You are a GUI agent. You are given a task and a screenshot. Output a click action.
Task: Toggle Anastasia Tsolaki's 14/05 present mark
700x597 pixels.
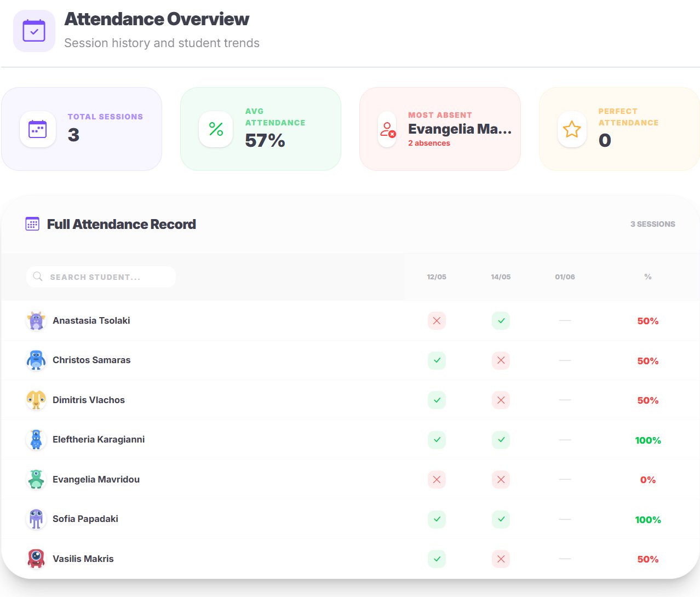tap(501, 321)
